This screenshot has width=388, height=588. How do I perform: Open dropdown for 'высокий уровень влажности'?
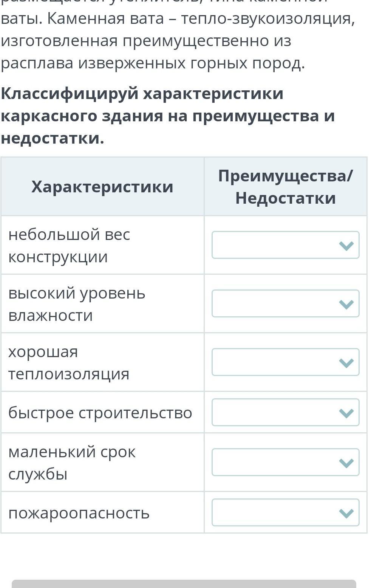pyautogui.click(x=285, y=303)
